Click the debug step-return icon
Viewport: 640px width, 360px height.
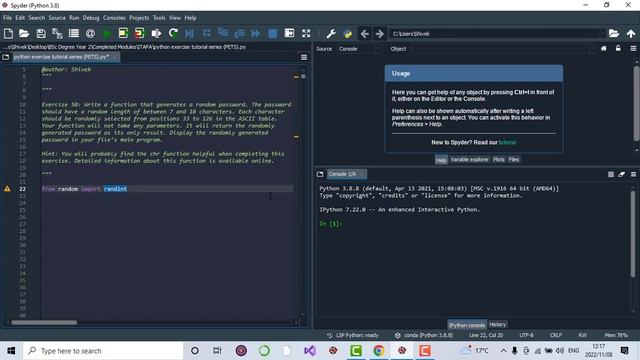click(x=240, y=33)
